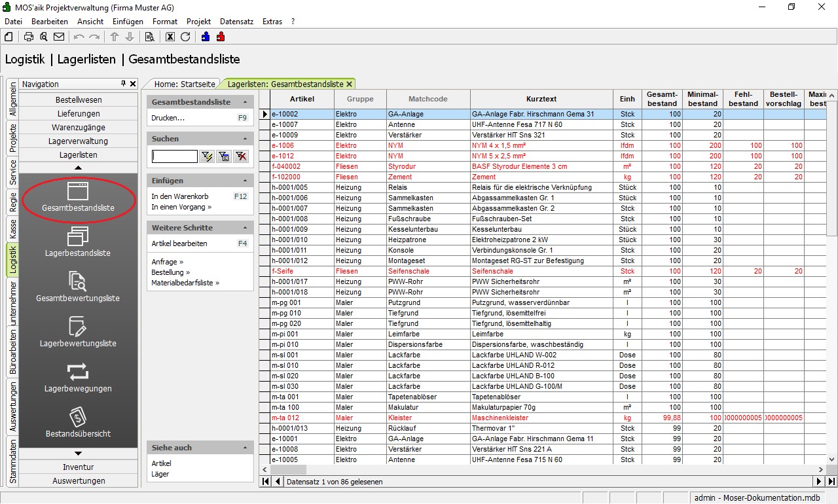Collapse the Weitere Schritte section
The image size is (838, 504).
click(246, 228)
